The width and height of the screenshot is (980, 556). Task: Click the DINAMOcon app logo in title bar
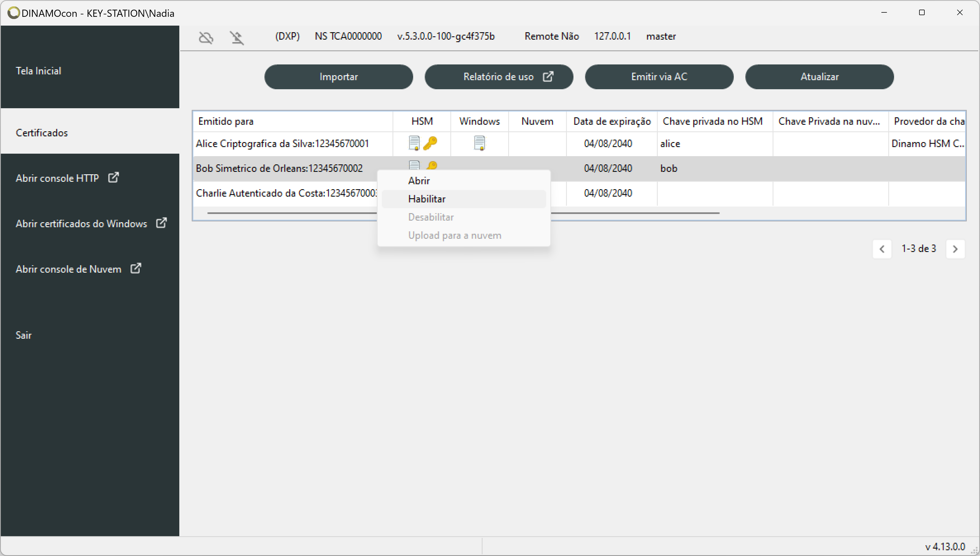[x=13, y=13]
